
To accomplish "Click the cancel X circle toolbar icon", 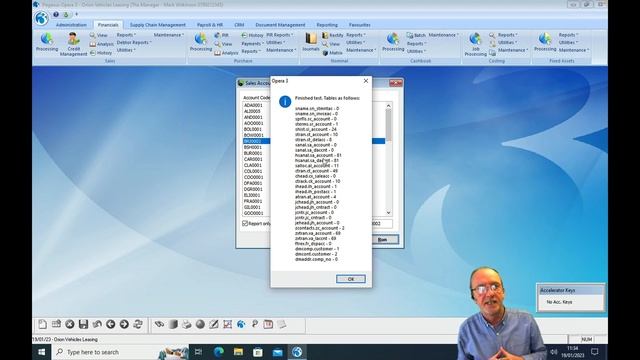I will pyautogui.click(x=70, y=324).
